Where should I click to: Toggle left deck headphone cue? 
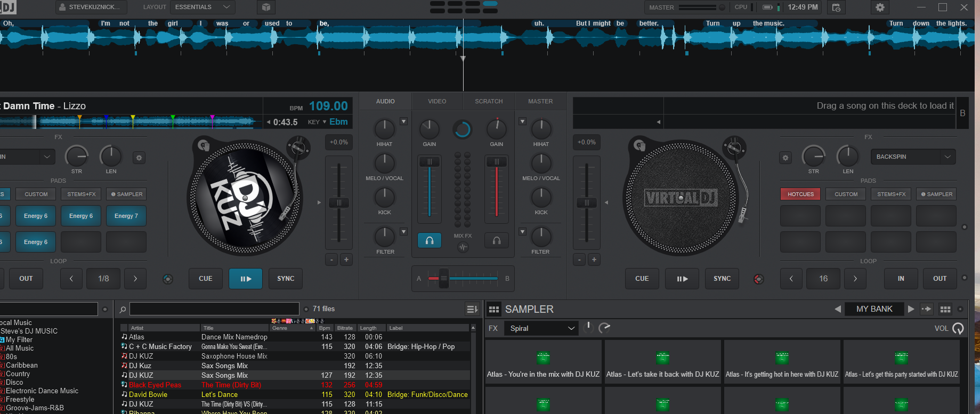coord(430,241)
